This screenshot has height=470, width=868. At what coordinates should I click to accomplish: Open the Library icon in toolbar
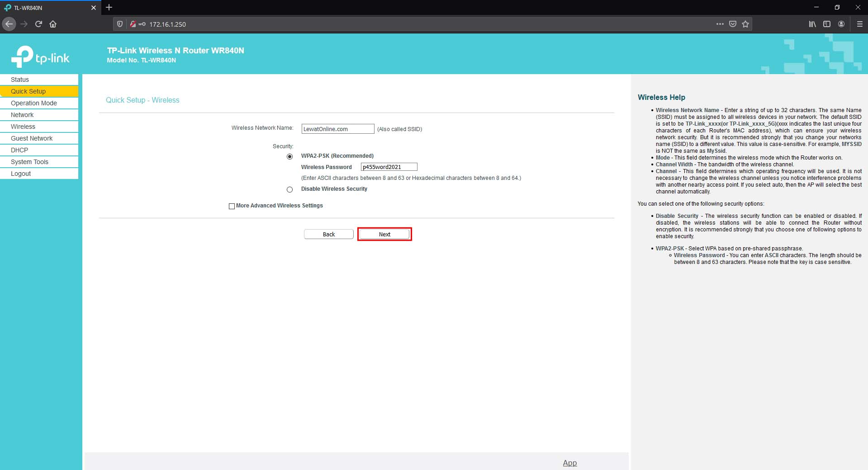812,24
